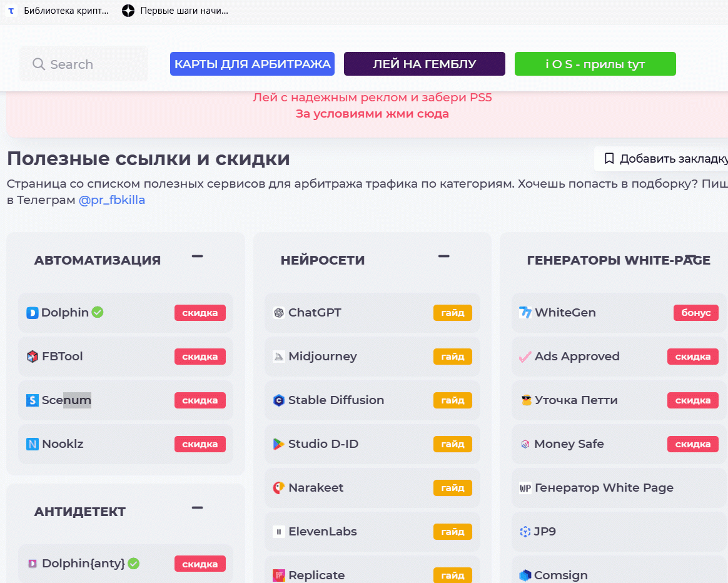728x583 pixels.
Task: Click the За условиями жми сюда banner link
Action: coord(372,114)
